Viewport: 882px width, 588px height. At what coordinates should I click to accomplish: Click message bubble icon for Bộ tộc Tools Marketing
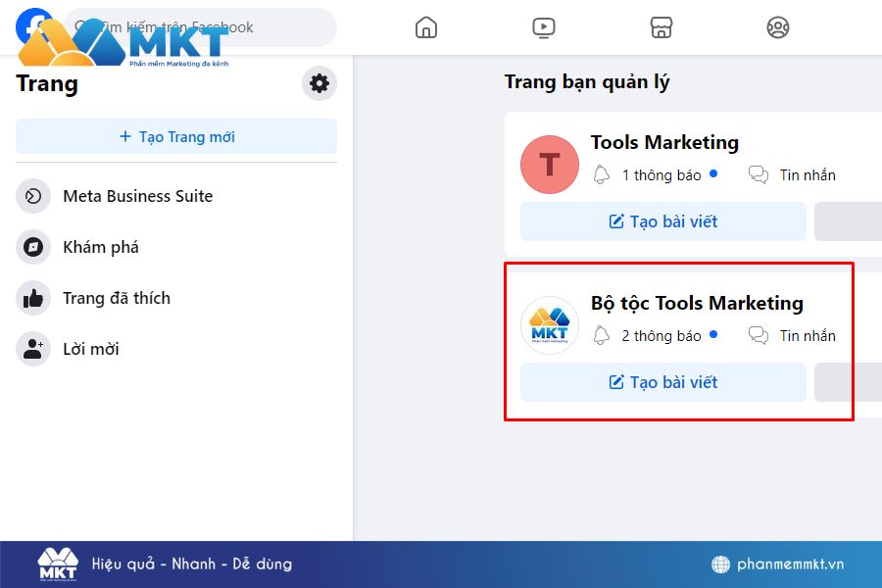759,335
